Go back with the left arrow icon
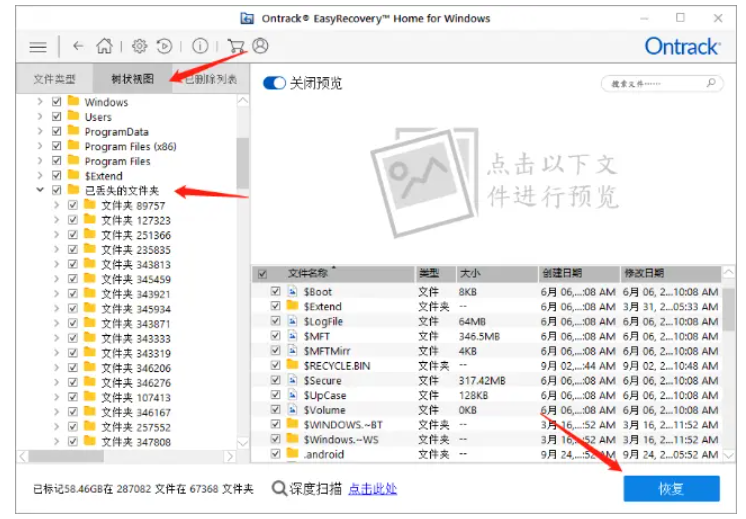746x519 pixels. tap(78, 46)
